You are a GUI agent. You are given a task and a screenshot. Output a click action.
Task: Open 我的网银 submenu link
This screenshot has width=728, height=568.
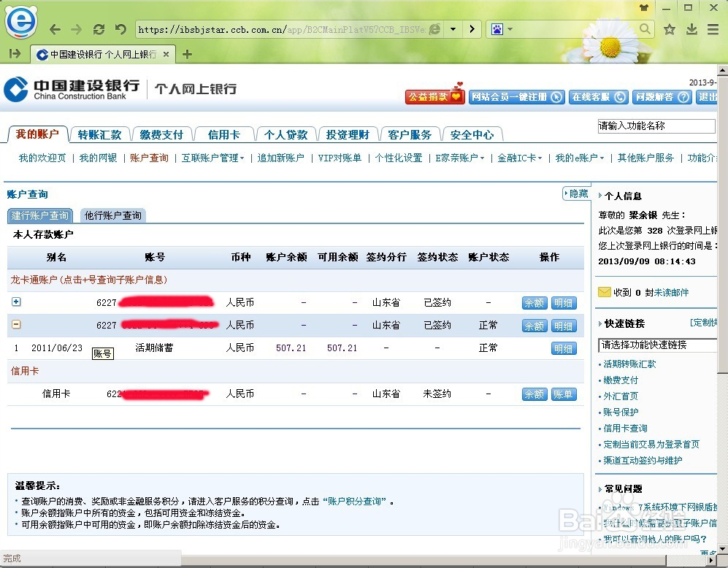pos(98,158)
